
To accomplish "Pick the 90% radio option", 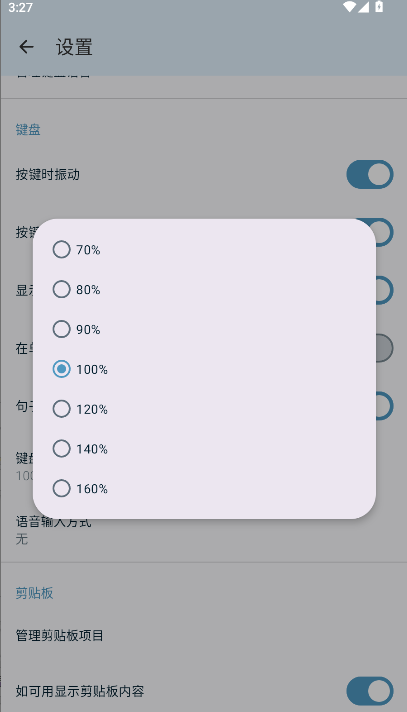I will tap(204, 329).
